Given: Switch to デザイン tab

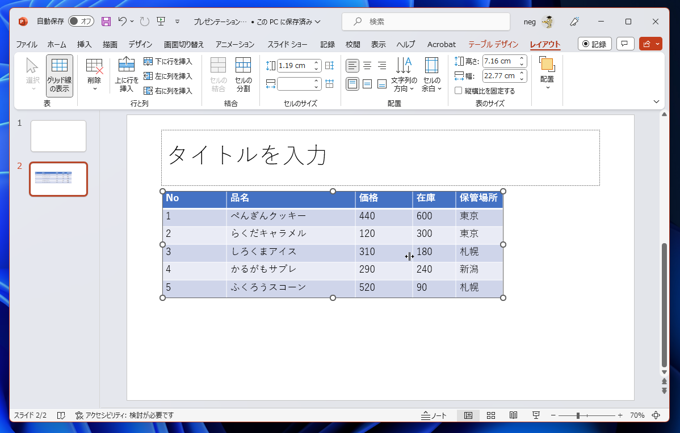Looking at the screenshot, I should tap(140, 44).
